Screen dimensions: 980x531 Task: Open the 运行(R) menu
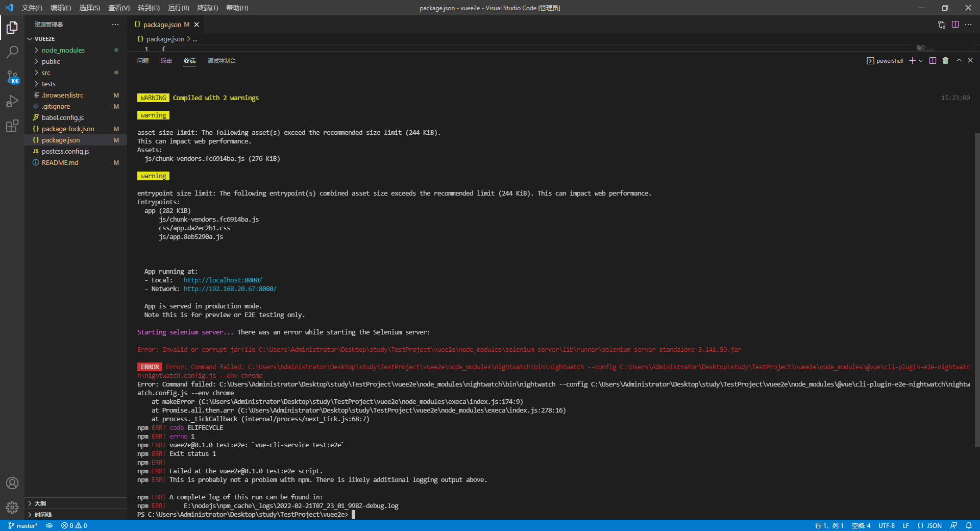(x=178, y=8)
